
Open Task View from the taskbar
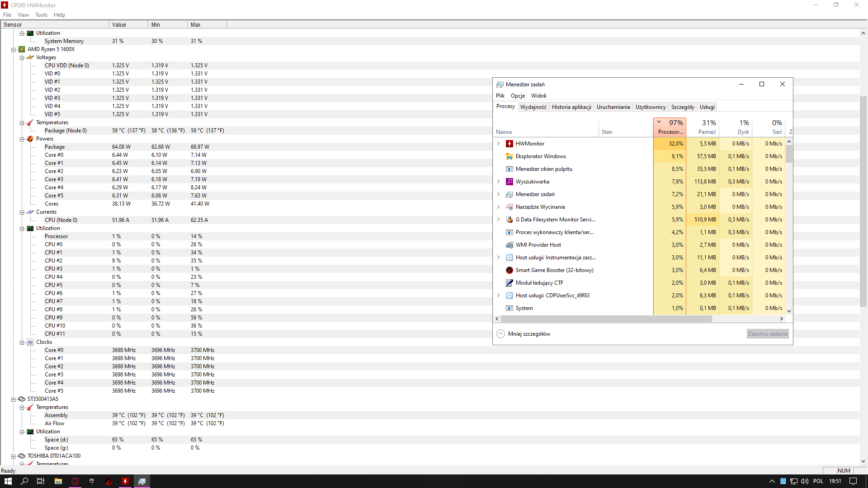[x=41, y=481]
